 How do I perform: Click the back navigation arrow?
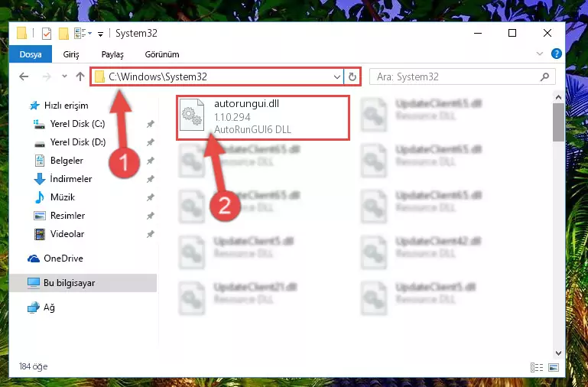click(24, 77)
